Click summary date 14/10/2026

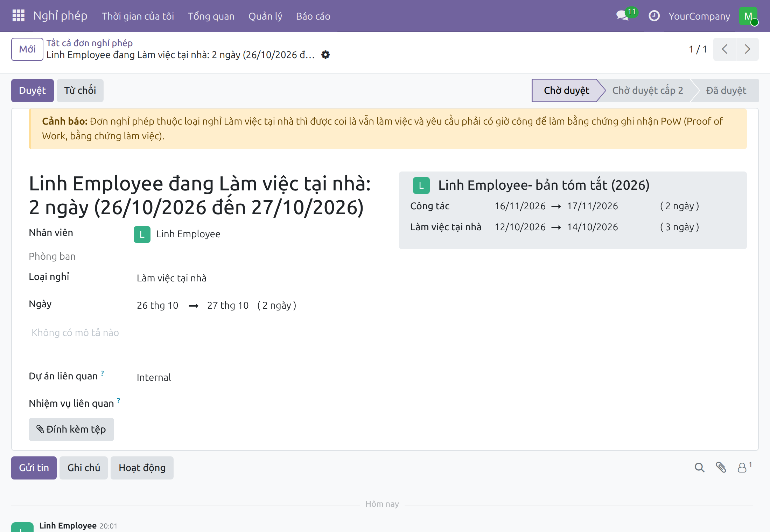click(x=593, y=227)
